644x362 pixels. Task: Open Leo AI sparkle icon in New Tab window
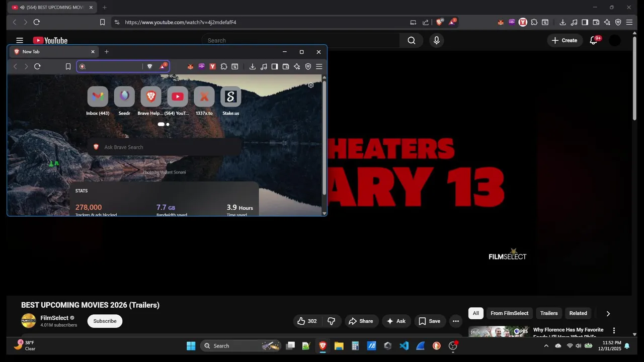click(x=297, y=66)
